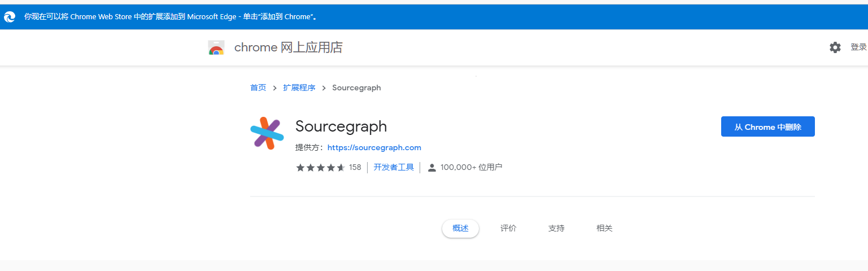Image resolution: width=868 pixels, height=271 pixels.
Task: Click the 从 Chrome 中删除 button
Action: point(767,127)
